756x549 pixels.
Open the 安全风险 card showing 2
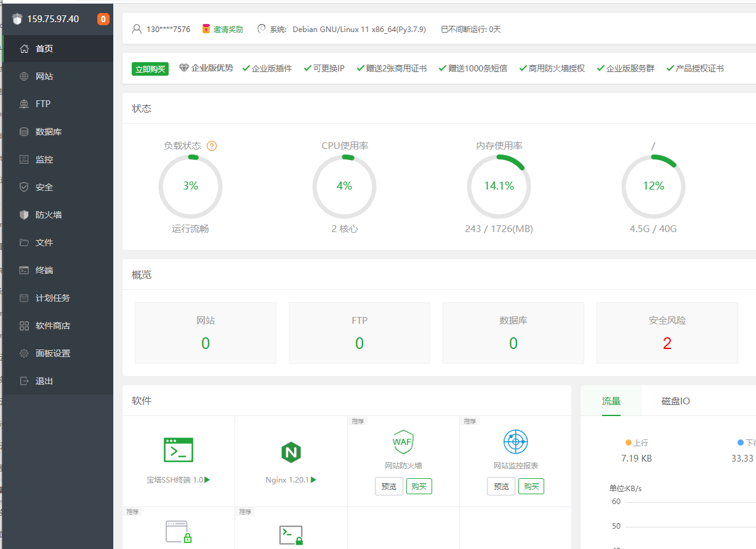point(667,333)
